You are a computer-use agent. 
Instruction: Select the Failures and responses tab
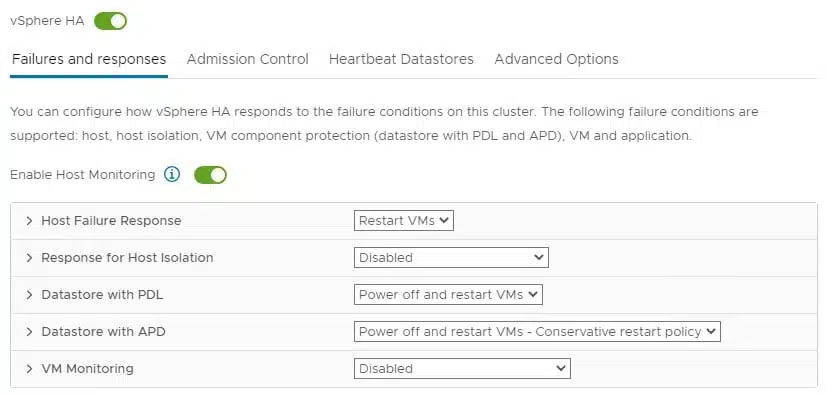(x=89, y=59)
